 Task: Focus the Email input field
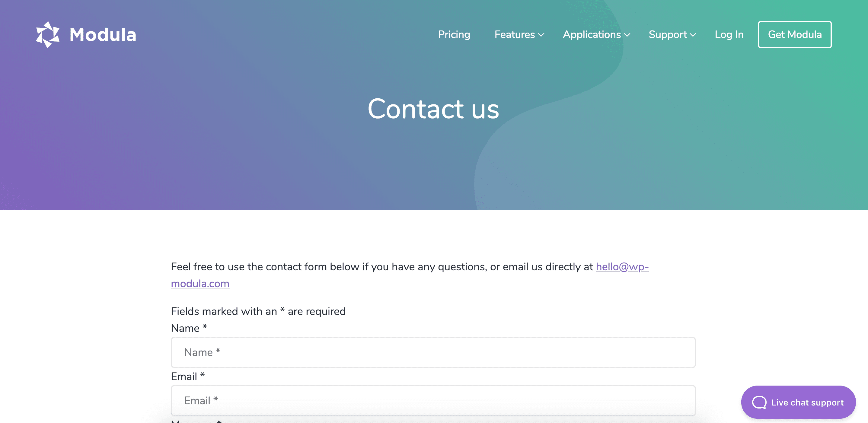[433, 400]
